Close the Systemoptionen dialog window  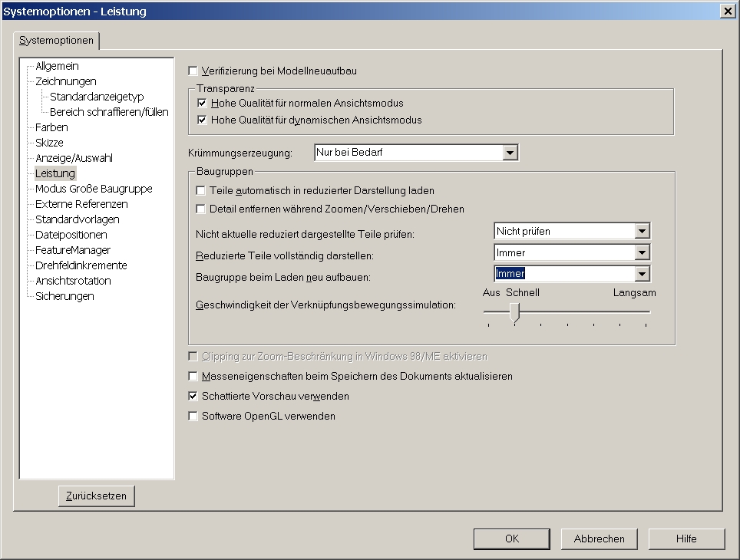pos(728,12)
